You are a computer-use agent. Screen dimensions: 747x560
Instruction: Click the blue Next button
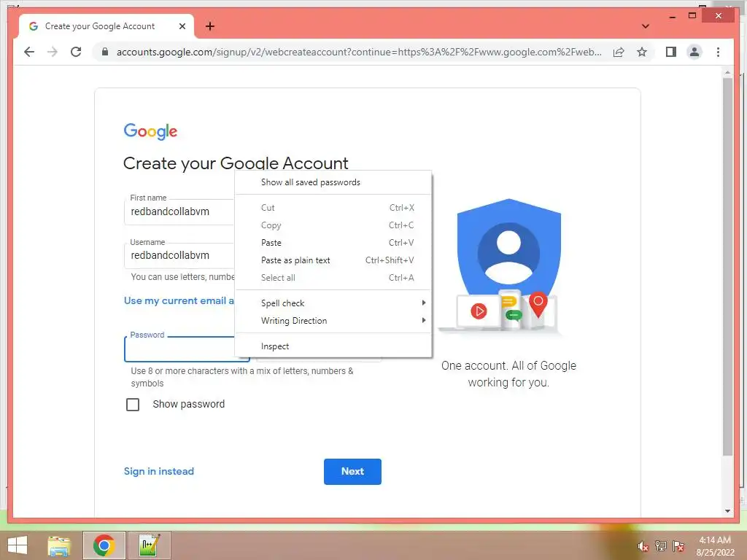tap(352, 472)
